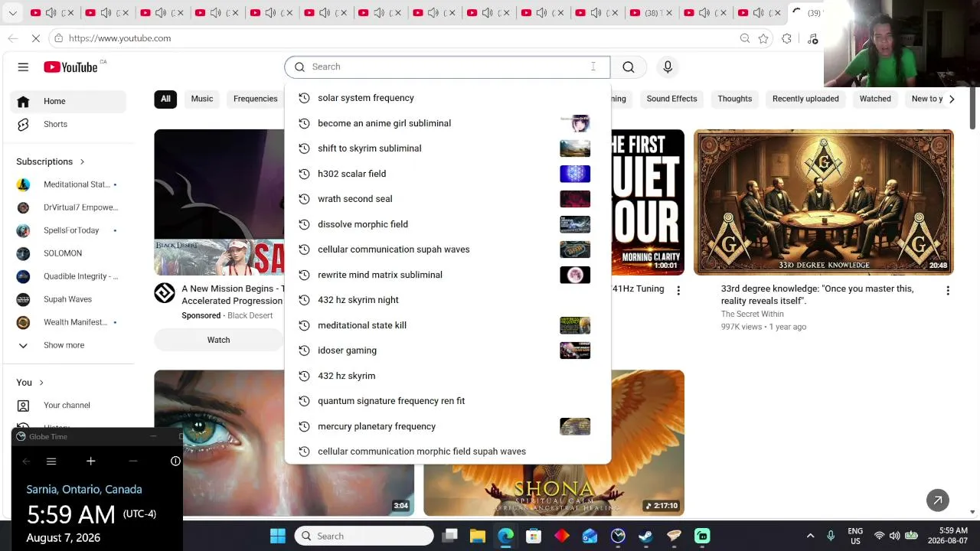The image size is (980, 551).
Task: Click the YouTube search input field
Action: 447,67
